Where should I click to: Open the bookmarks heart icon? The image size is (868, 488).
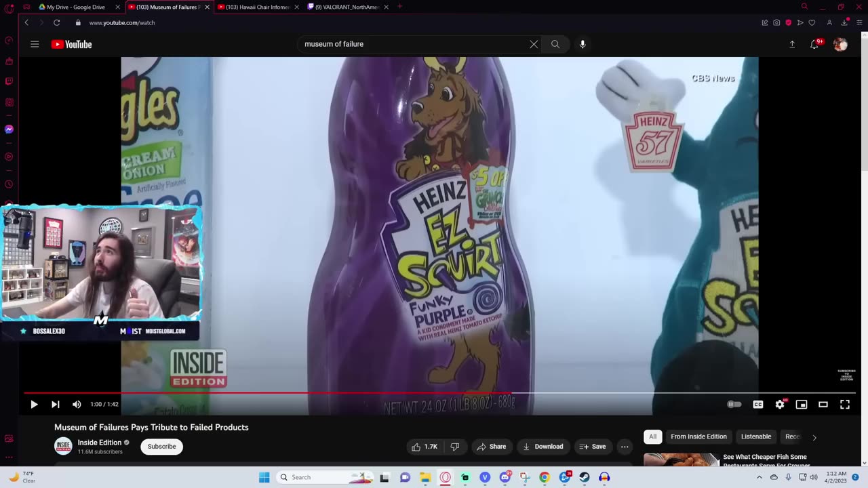812,22
